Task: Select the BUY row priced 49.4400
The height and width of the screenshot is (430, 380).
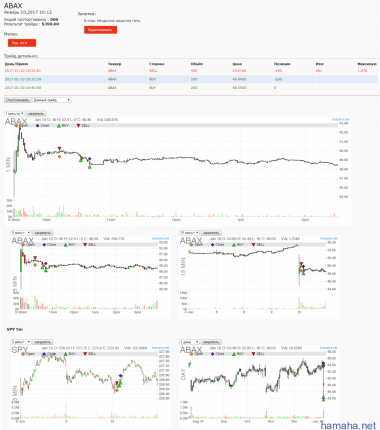Action: (191, 79)
